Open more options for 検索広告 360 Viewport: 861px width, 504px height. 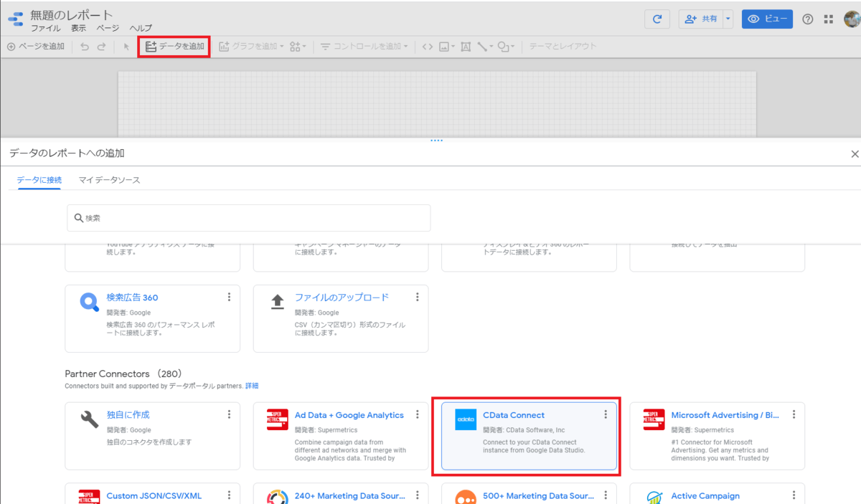[x=229, y=297]
